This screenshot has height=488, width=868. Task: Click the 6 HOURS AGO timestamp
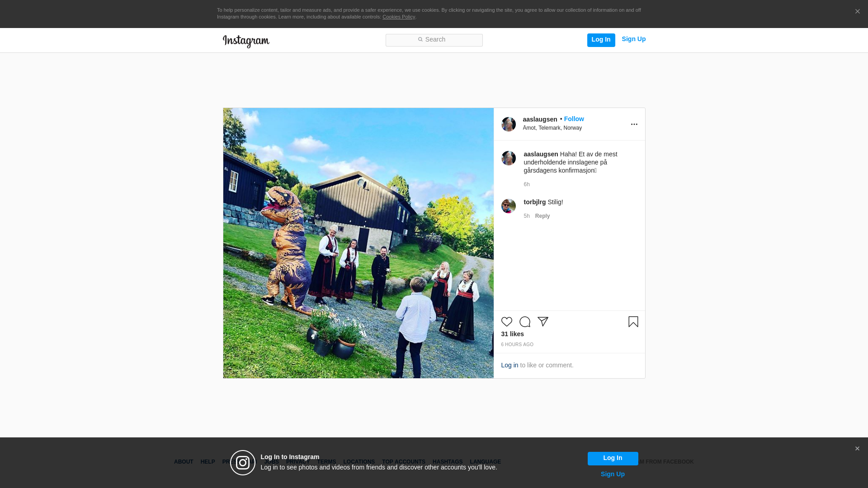pyautogui.click(x=517, y=345)
